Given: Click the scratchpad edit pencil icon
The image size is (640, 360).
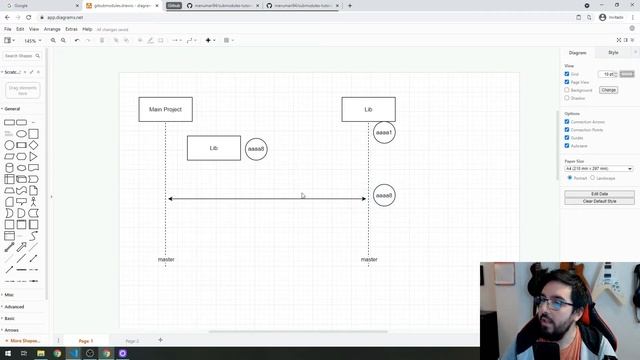Looking at the screenshot, I should tap(31, 72).
